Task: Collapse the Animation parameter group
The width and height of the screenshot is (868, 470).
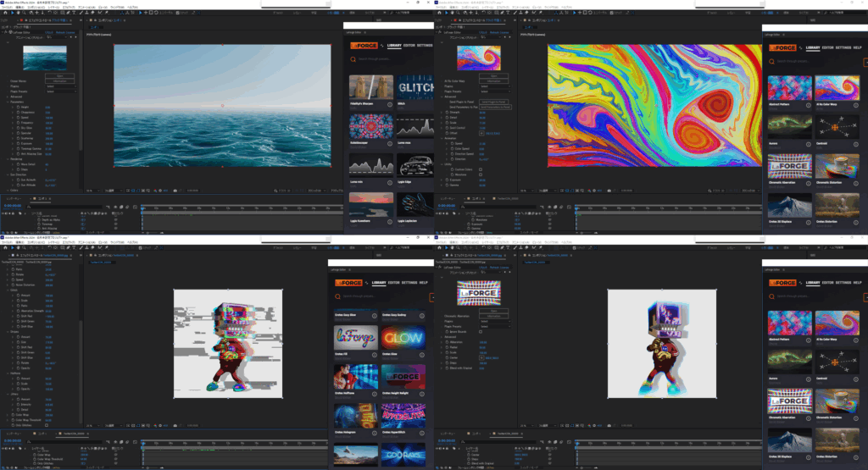Action: (x=441, y=139)
